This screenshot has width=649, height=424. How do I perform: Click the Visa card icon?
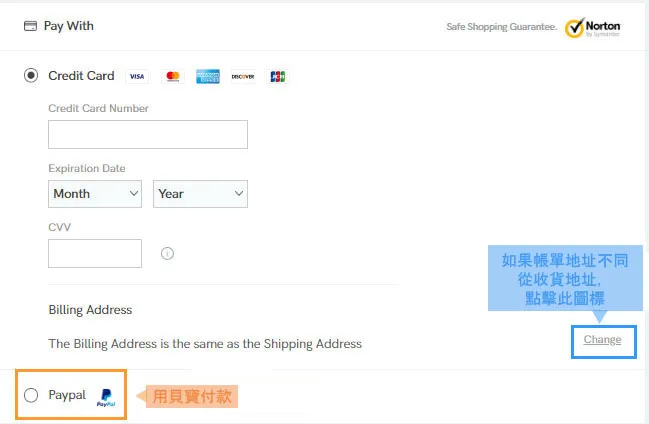pyautogui.click(x=137, y=77)
